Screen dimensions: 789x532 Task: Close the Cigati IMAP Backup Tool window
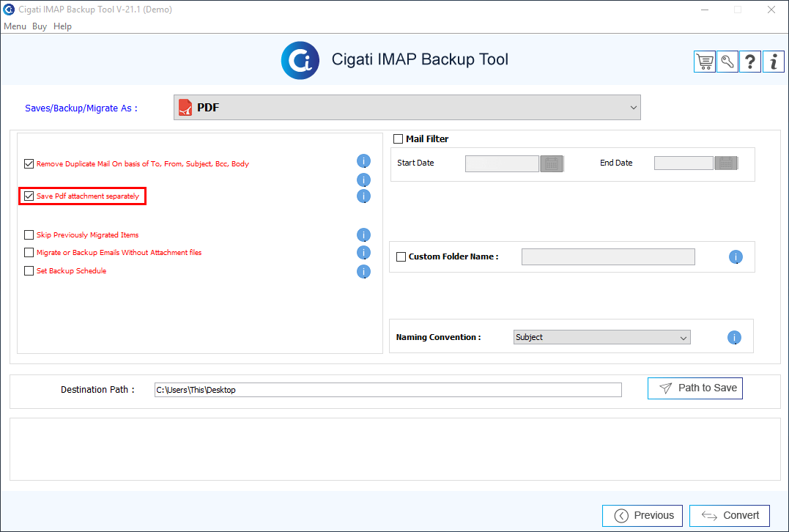[771, 10]
